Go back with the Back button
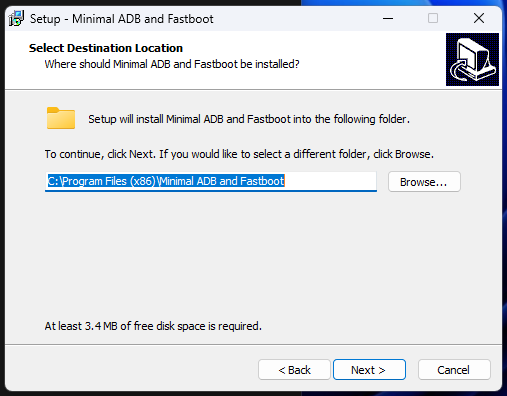Screen dimensions: 507x396 pyautogui.click(x=294, y=370)
